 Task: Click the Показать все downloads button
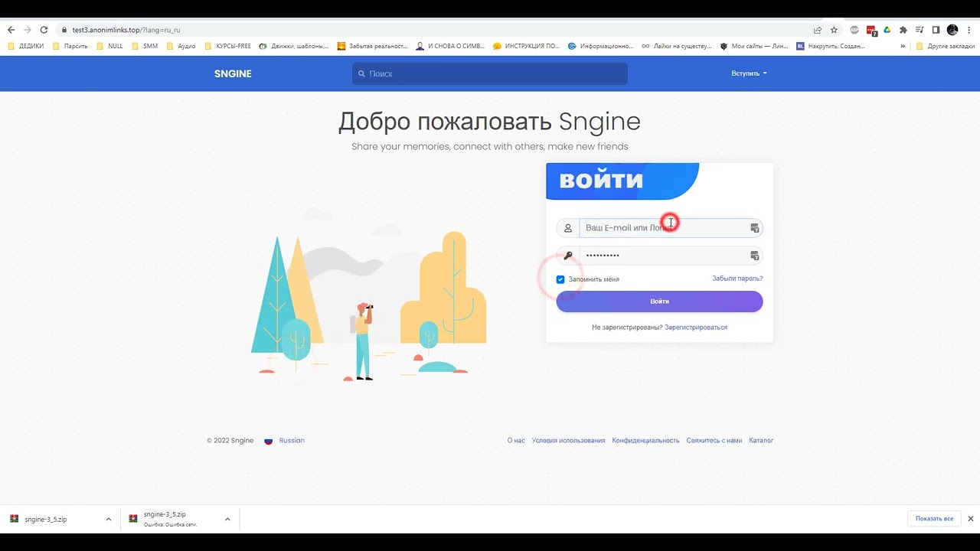point(934,519)
